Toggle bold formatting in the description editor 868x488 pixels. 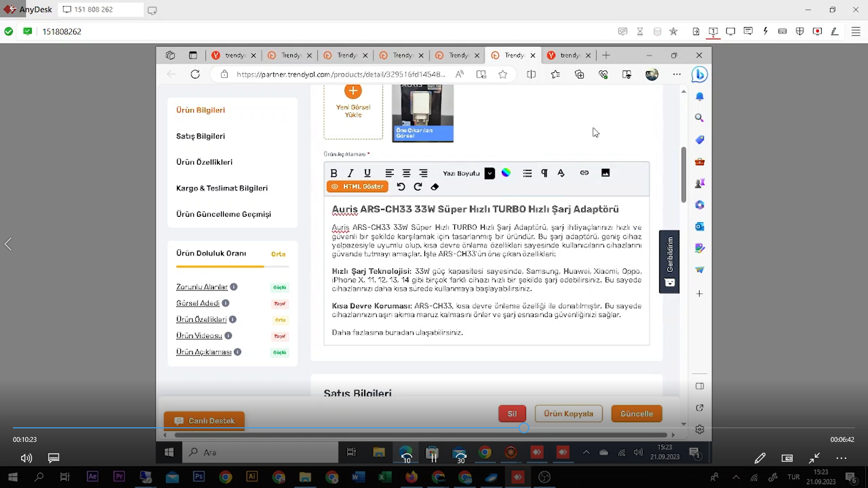334,173
